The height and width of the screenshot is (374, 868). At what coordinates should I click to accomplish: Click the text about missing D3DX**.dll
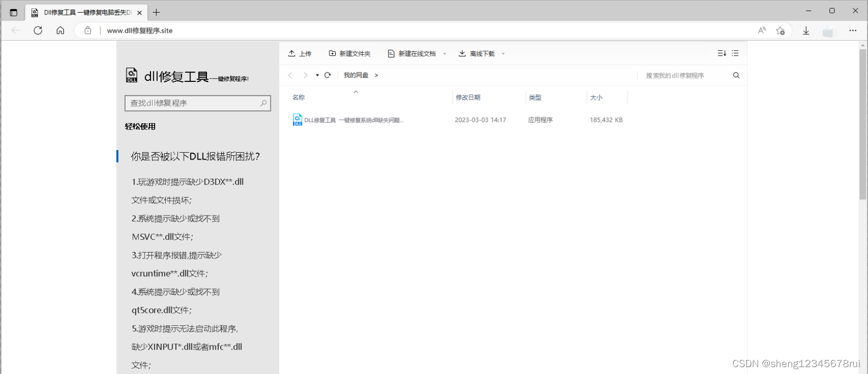[x=187, y=182]
